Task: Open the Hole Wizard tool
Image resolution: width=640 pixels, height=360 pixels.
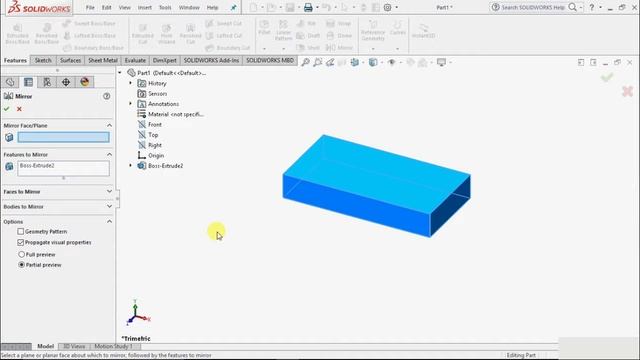Action: click(167, 34)
